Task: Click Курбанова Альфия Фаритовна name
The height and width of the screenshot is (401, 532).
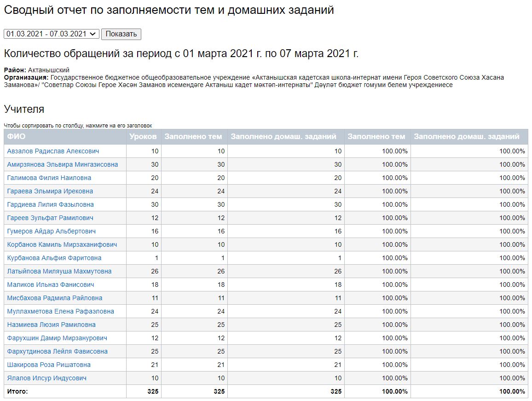Action: [54, 258]
